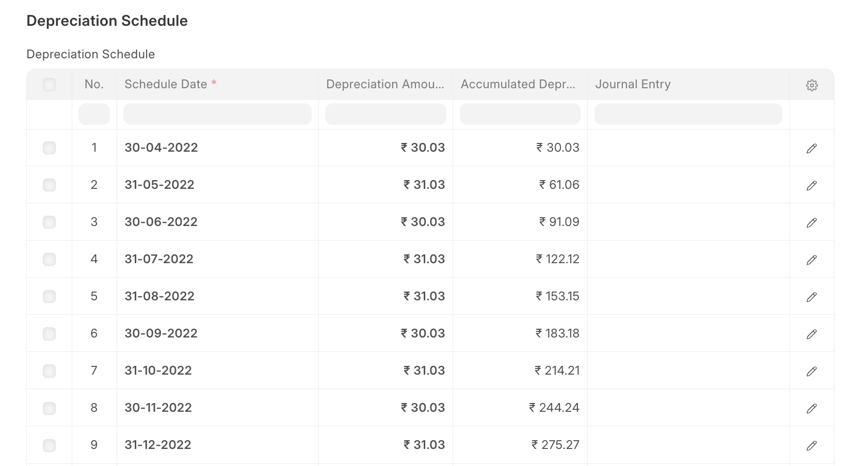Open edit for row 3 schedule

point(811,223)
